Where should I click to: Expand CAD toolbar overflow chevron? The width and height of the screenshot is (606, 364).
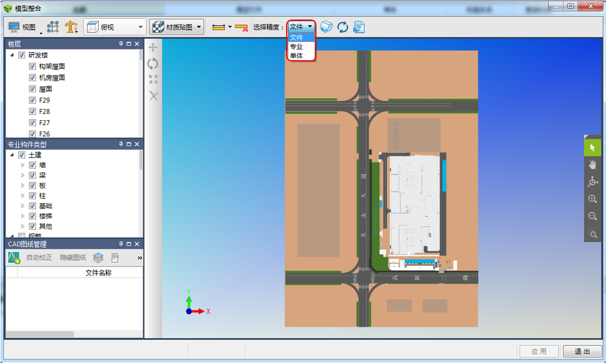(140, 258)
